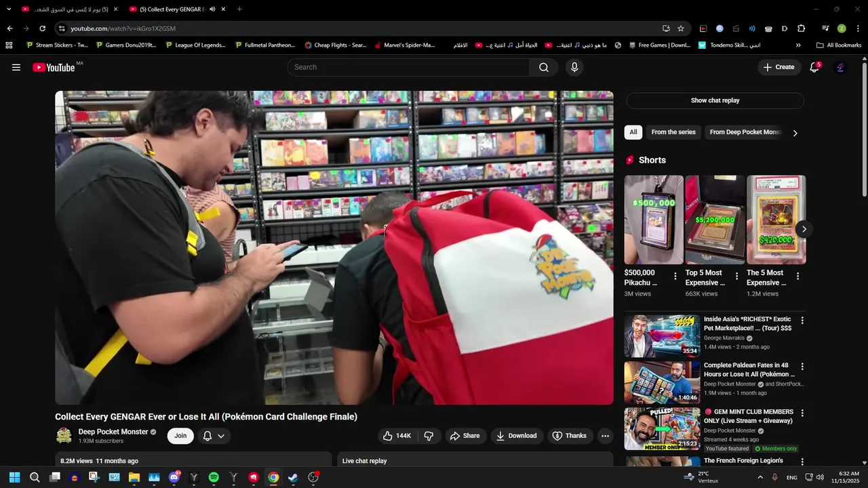The image size is (868, 488).
Task: Open Deep Pocket Monster channel name link
Action: click(x=113, y=432)
